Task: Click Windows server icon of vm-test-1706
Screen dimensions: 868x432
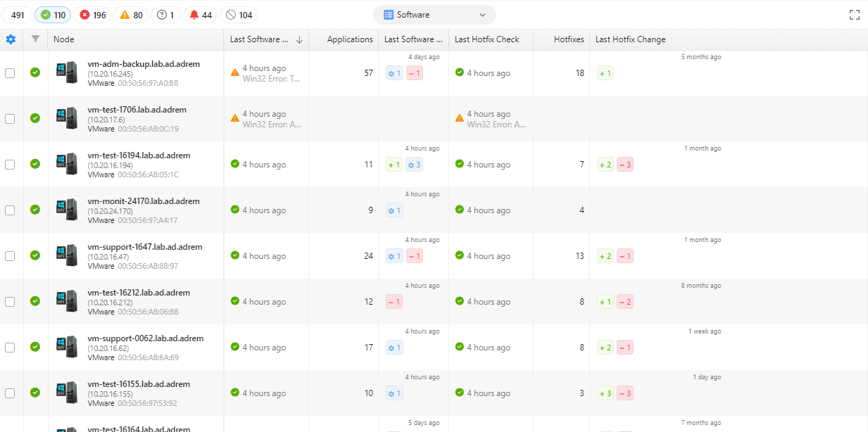Action: (x=67, y=118)
